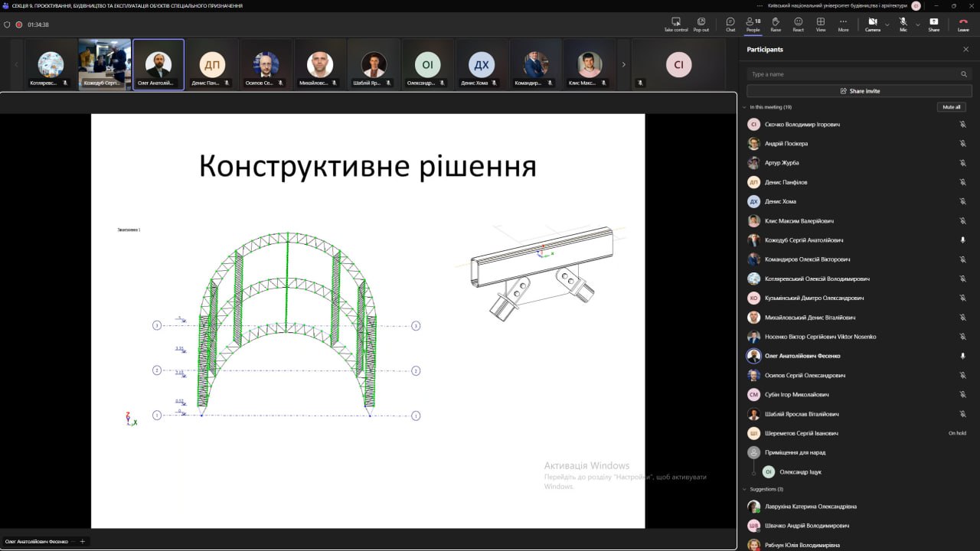Open the Camera options dropdown arrow
Screen dimensions: 980x551
(x=887, y=24)
